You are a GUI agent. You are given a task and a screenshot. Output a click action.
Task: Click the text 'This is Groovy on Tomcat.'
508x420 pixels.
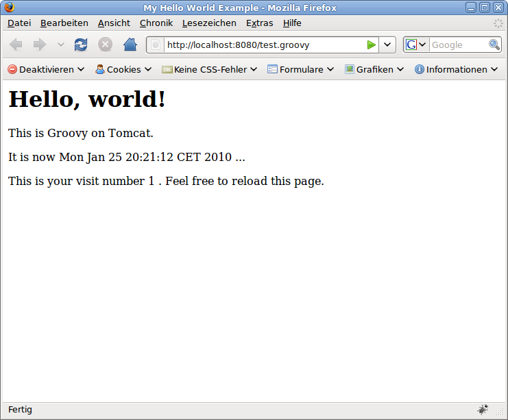pos(81,133)
